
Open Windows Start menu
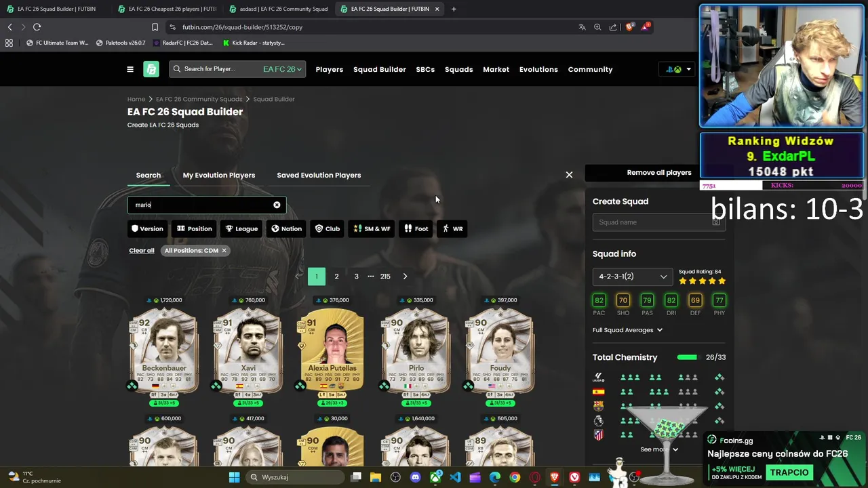[x=234, y=477]
